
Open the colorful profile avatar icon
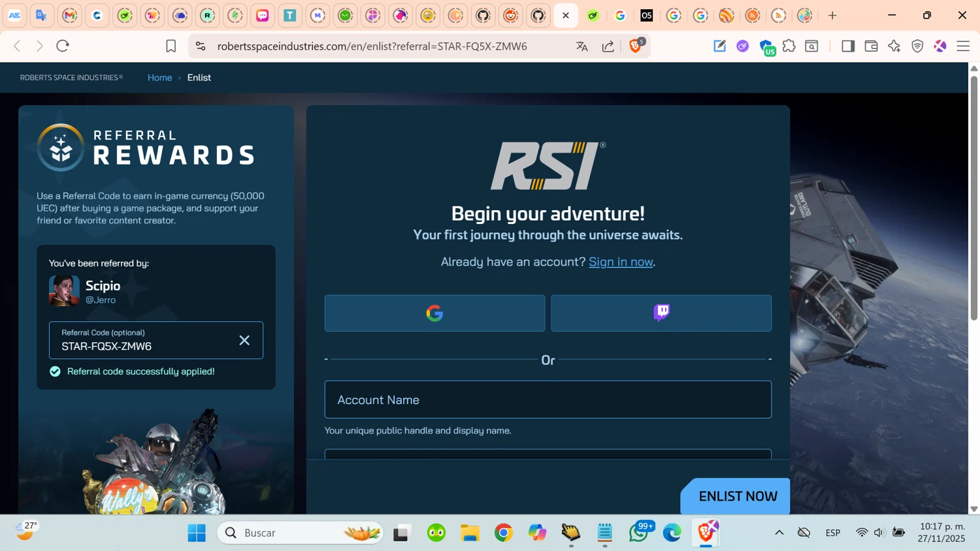tap(940, 46)
